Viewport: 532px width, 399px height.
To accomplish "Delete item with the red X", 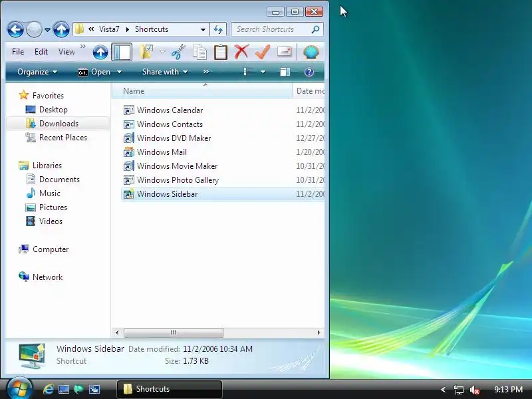I will (241, 53).
